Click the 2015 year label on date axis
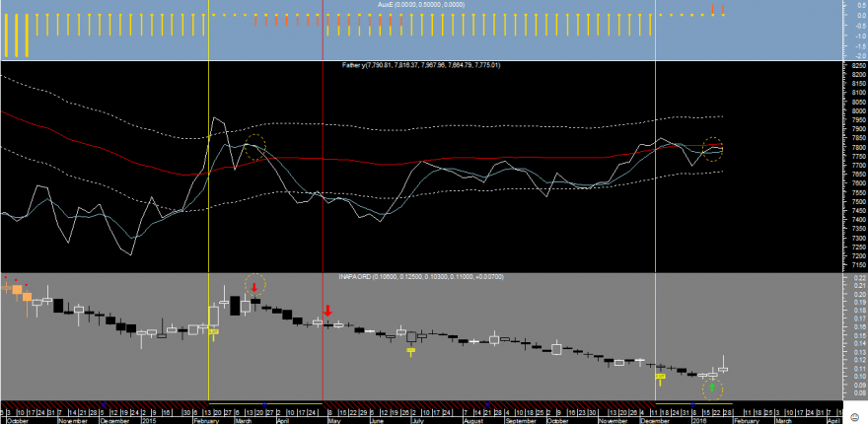This screenshot has width=868, height=424. point(148,421)
